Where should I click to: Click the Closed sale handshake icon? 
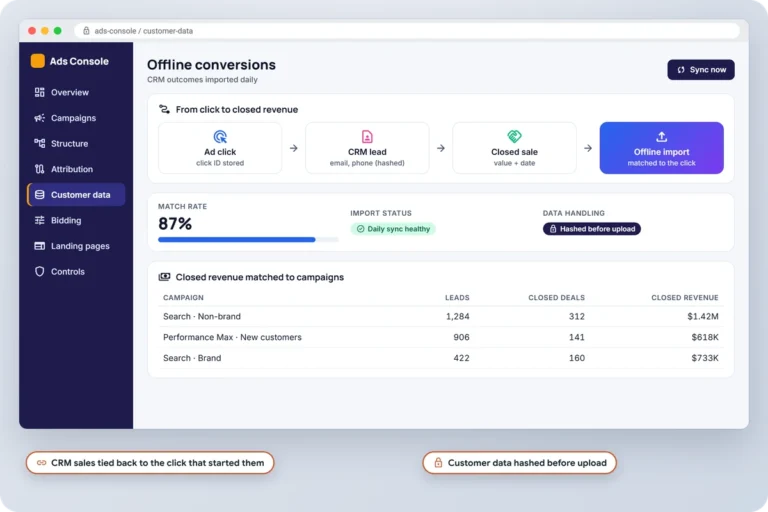point(514,136)
